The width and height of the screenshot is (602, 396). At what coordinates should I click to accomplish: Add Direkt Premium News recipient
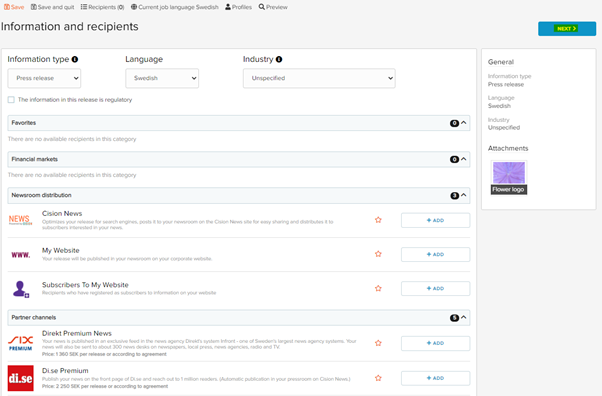[x=435, y=343]
